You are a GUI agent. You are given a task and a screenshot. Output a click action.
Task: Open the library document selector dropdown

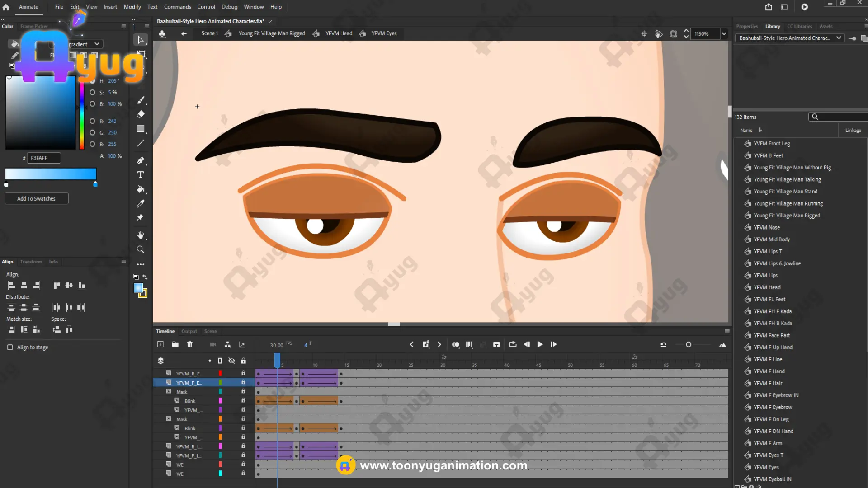(839, 38)
